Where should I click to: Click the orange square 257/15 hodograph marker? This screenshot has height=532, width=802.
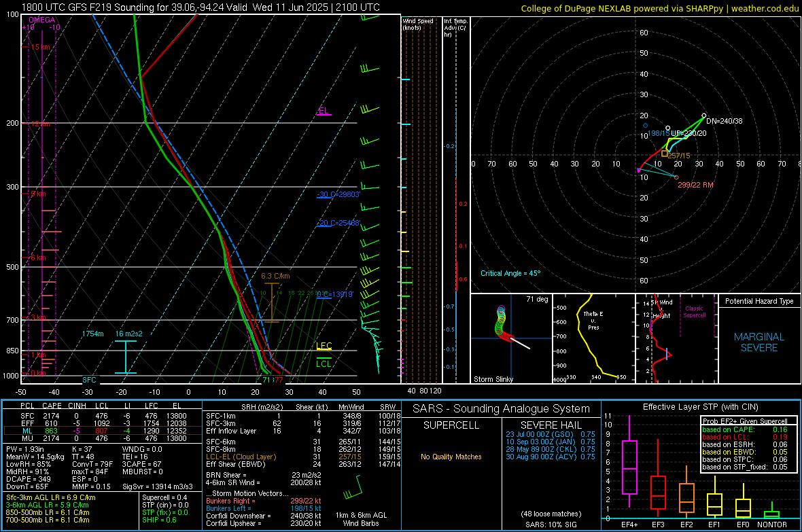[x=665, y=154]
